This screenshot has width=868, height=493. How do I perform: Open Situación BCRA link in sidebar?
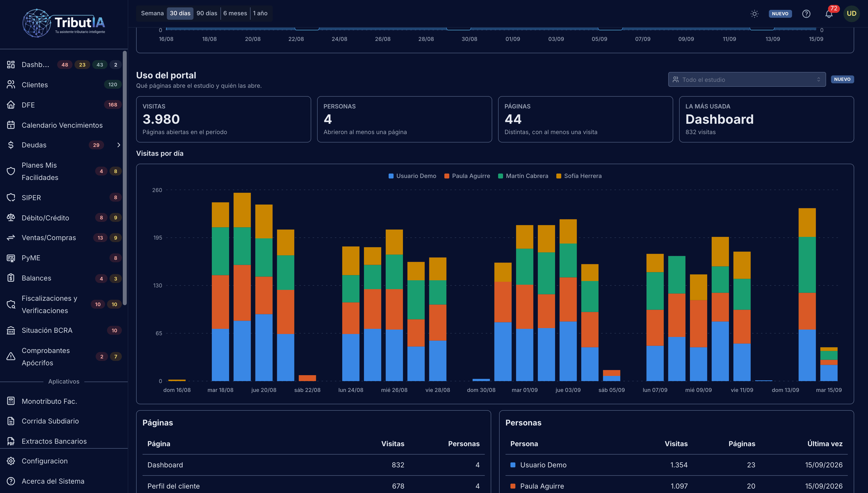coord(47,330)
